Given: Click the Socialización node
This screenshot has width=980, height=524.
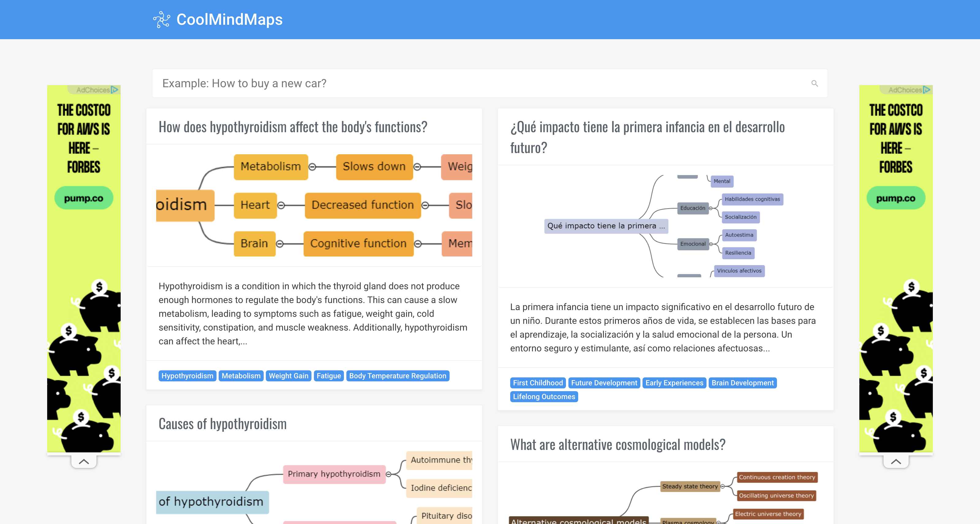Looking at the screenshot, I should (x=740, y=217).
